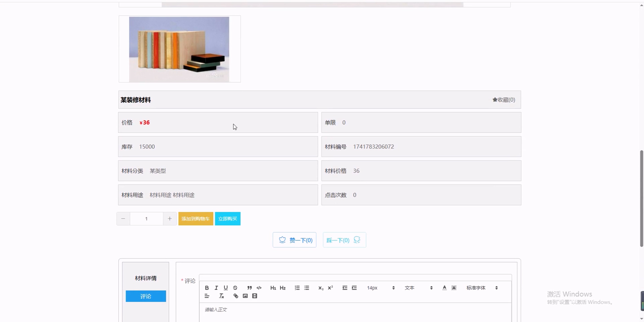Viewport: 644px width, 322px height.
Task: Click the blockquote icon
Action: click(x=249, y=288)
